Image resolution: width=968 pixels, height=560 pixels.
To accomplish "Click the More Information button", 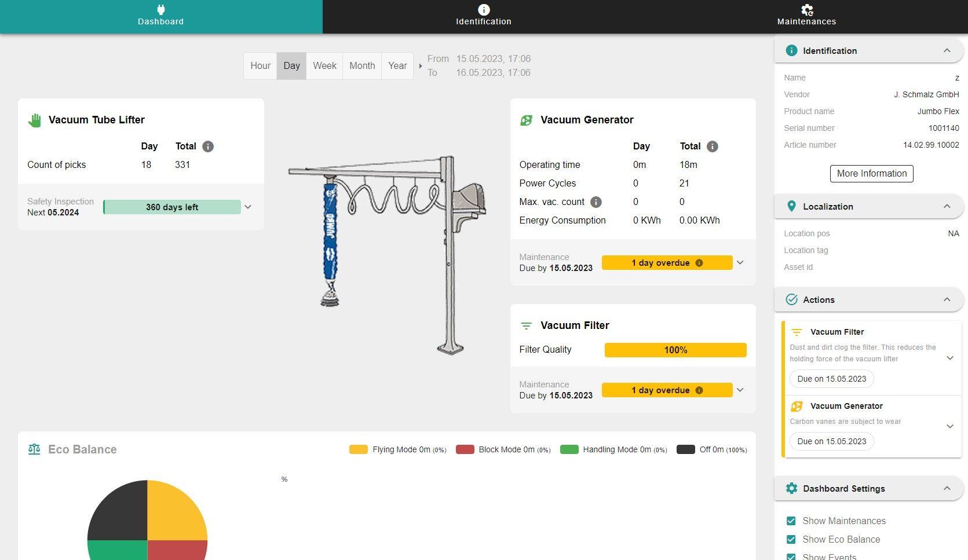I will pos(871,174).
